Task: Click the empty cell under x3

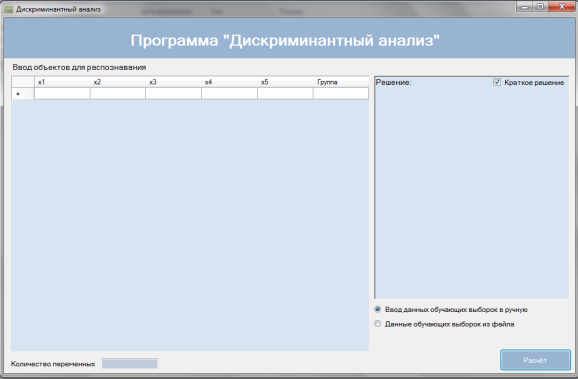Action: (174, 94)
